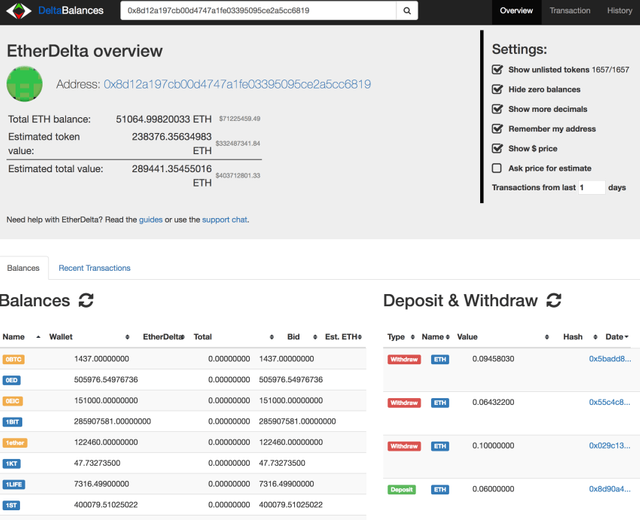This screenshot has width=640, height=520.
Task: Click the 1LIFE token badge
Action: tap(14, 484)
